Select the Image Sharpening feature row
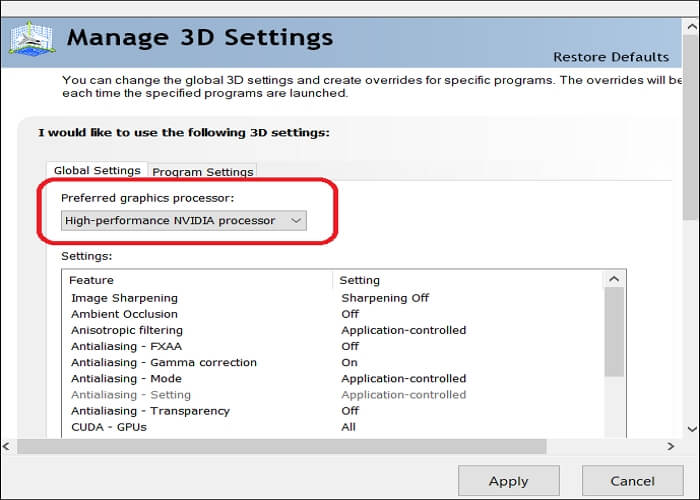Screen dimensions: 700x500 (x=124, y=298)
